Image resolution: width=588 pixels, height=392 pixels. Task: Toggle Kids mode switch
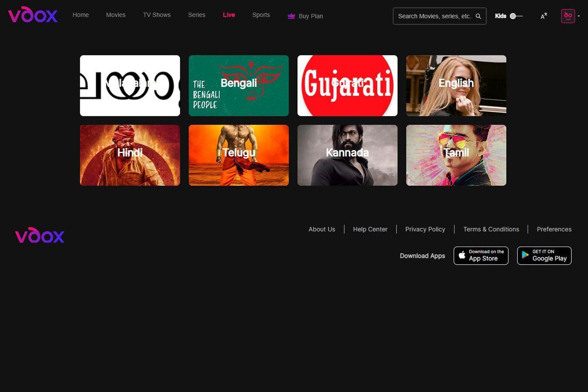[516, 16]
